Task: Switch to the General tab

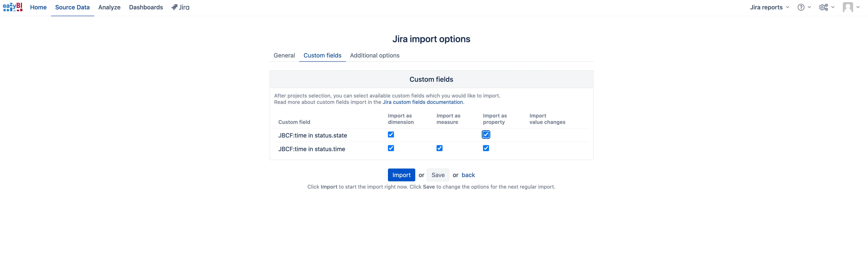Action: tap(284, 55)
